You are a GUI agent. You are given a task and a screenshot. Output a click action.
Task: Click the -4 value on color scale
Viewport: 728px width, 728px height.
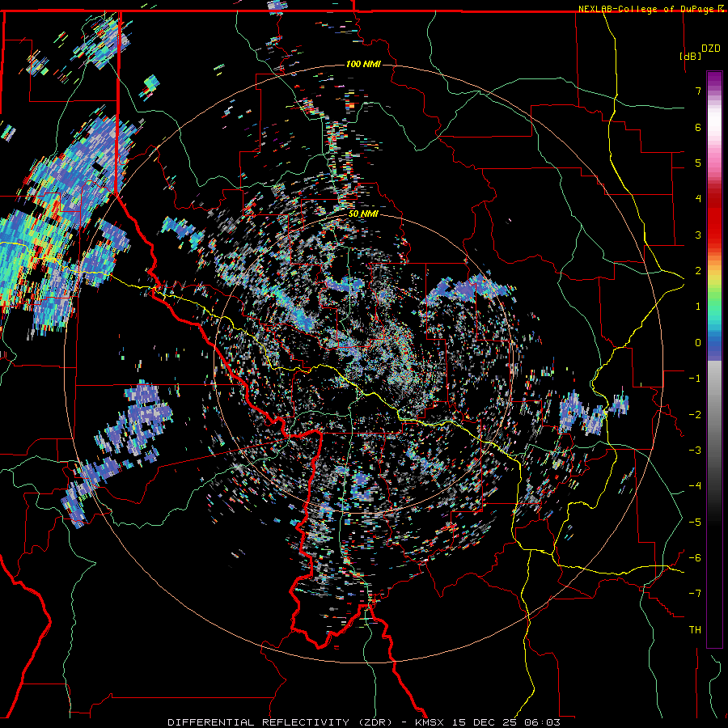[x=695, y=486]
